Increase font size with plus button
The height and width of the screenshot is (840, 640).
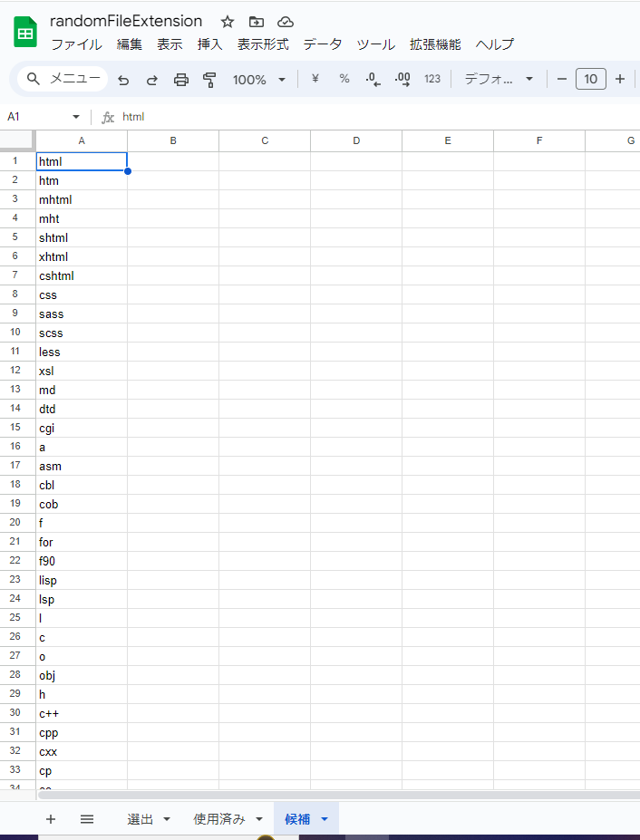tap(620, 79)
